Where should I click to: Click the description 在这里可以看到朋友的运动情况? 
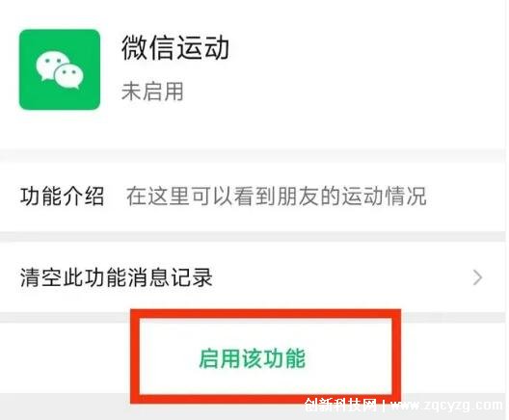[277, 197]
